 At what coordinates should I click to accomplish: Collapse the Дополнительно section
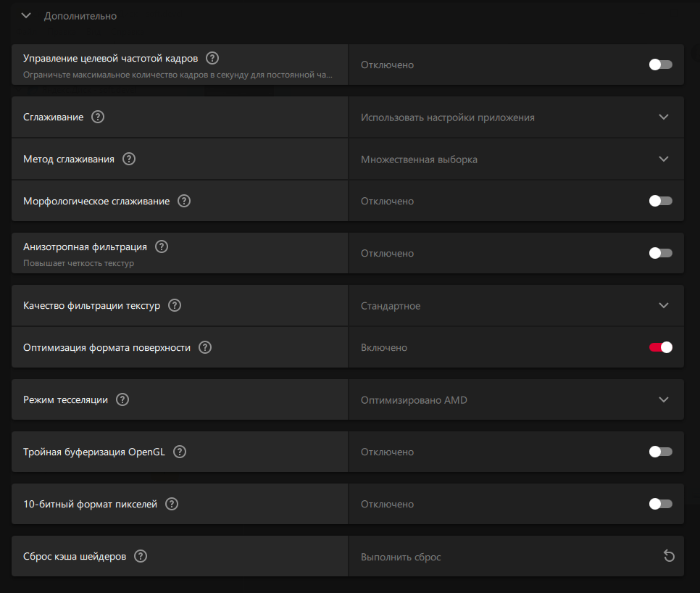coord(27,15)
